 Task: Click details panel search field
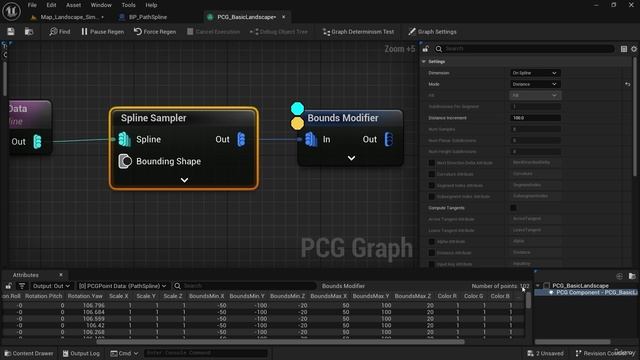click(x=524, y=49)
